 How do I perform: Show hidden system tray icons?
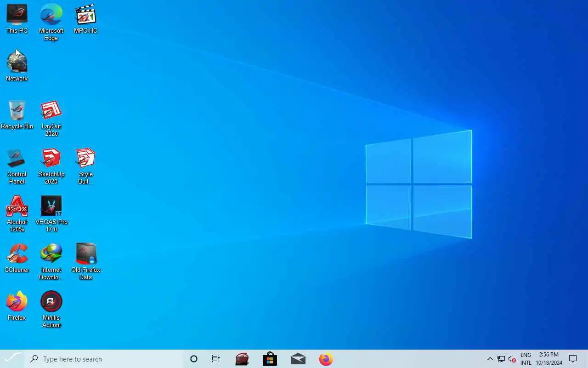[x=490, y=359]
